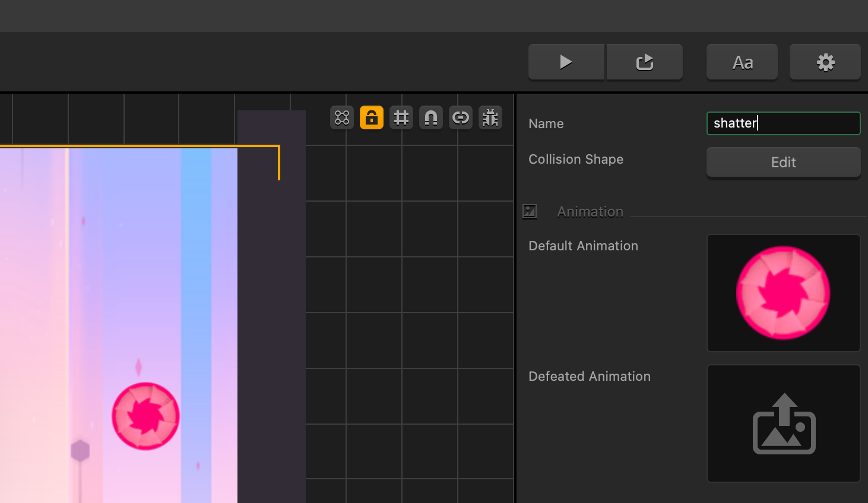
Task: Click the orange camera frame corner
Action: [278, 147]
